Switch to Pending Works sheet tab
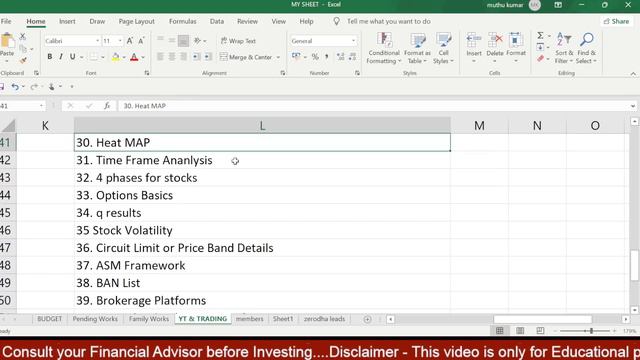 (x=95, y=319)
